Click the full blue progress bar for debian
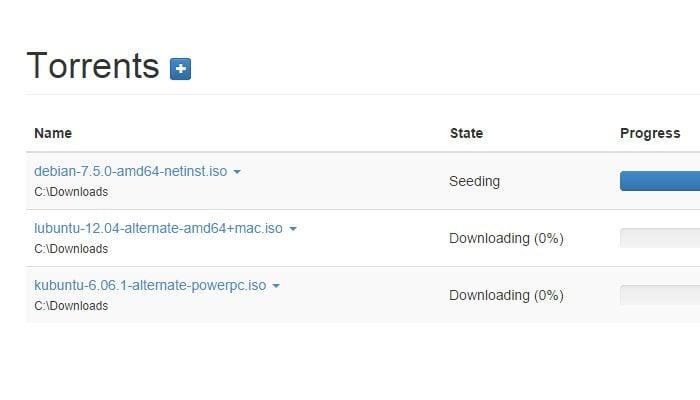The width and height of the screenshot is (700, 400). [x=660, y=181]
